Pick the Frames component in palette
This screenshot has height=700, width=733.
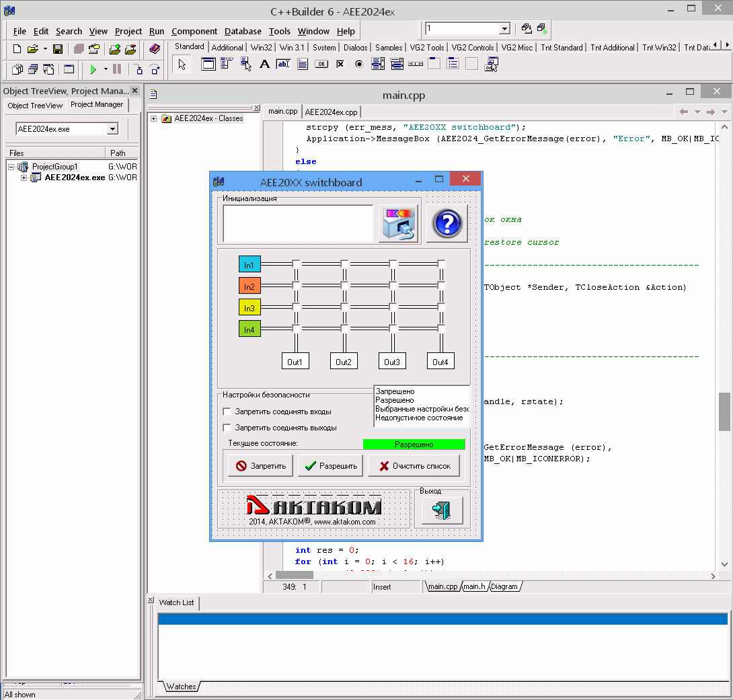coord(208,64)
